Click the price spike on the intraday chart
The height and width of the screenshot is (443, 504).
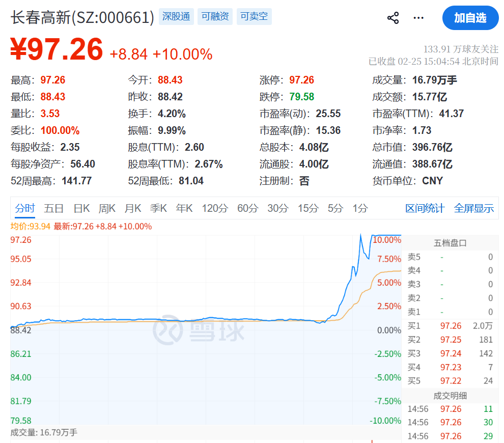click(x=361, y=236)
